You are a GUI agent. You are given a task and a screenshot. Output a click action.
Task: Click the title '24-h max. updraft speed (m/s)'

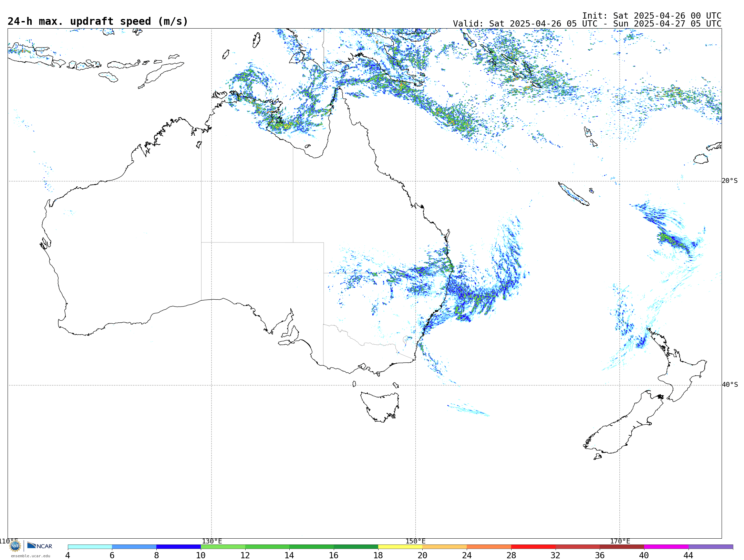point(98,21)
